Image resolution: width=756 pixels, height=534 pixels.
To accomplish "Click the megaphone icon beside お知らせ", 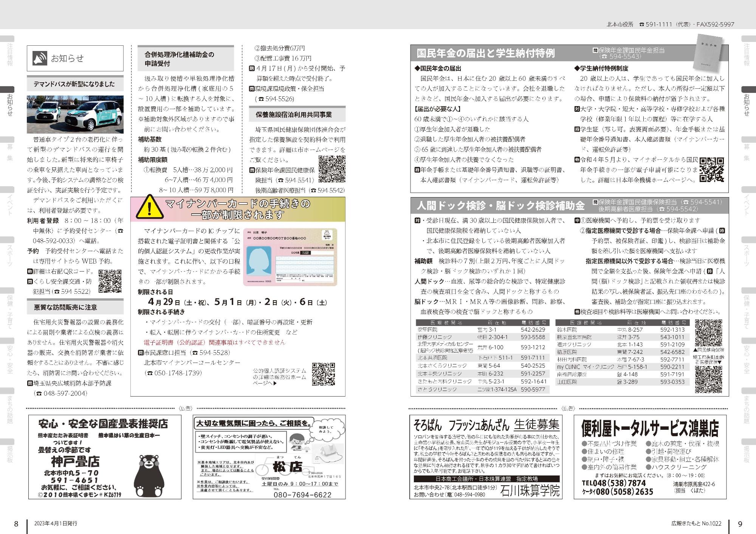I will [x=39, y=59].
